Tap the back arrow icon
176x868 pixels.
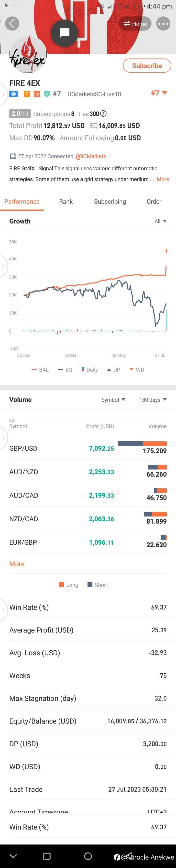12,23
